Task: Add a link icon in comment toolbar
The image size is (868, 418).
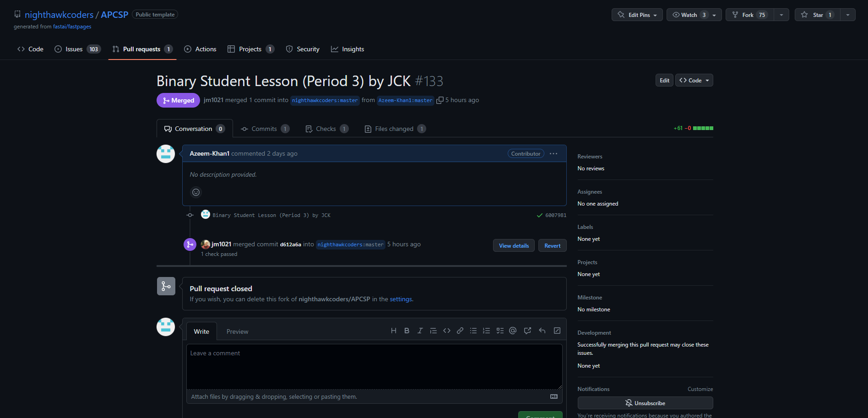Action: click(x=460, y=331)
